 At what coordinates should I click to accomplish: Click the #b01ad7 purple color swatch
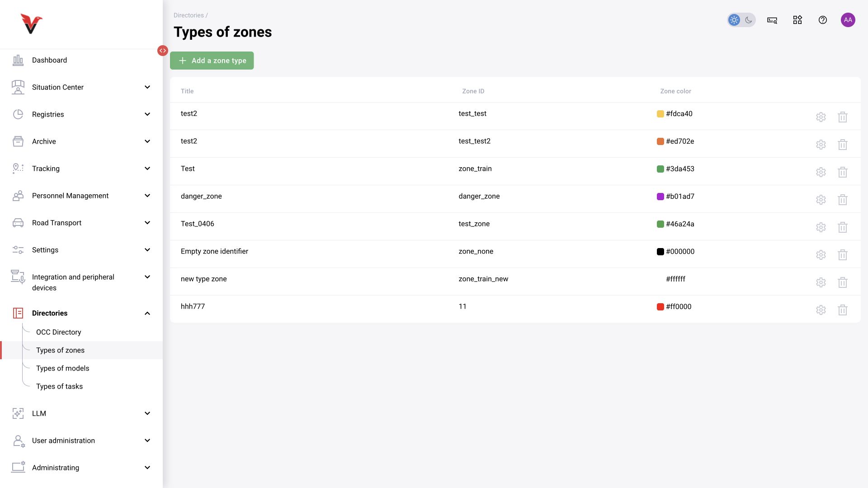point(660,197)
